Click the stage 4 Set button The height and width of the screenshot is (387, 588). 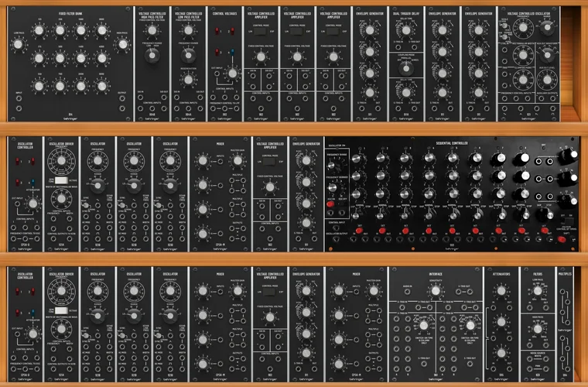(x=429, y=231)
